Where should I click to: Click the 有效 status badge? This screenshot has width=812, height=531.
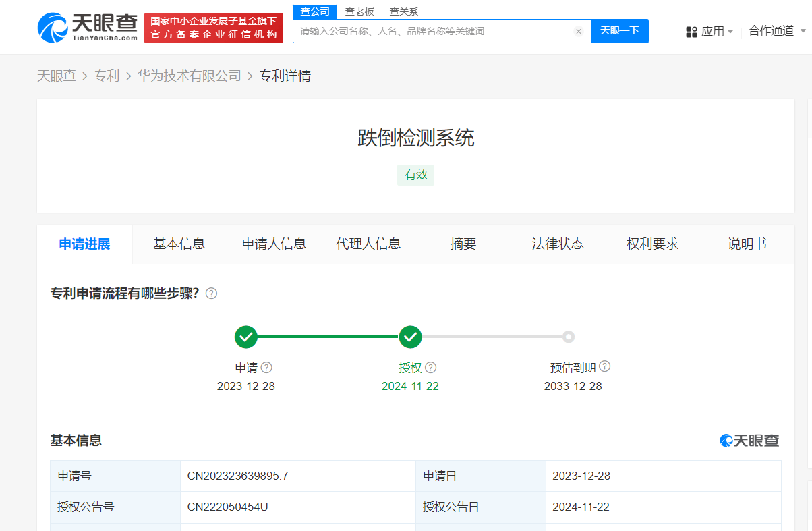pyautogui.click(x=416, y=175)
